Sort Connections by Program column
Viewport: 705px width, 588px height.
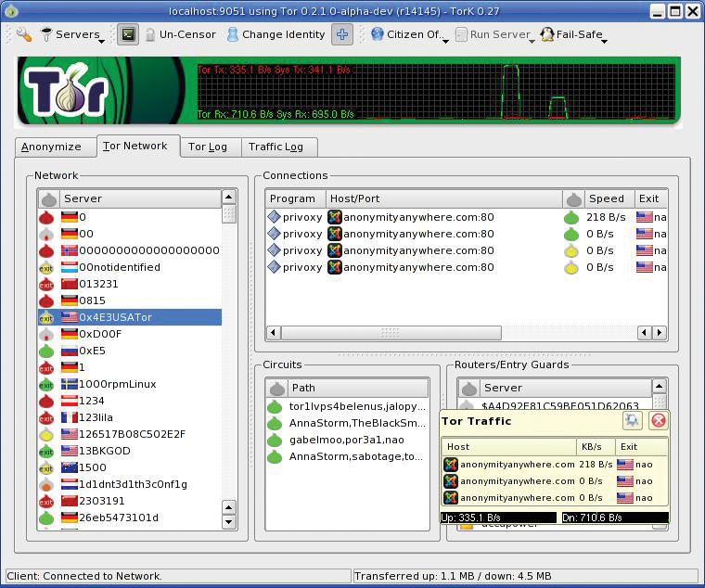(296, 198)
